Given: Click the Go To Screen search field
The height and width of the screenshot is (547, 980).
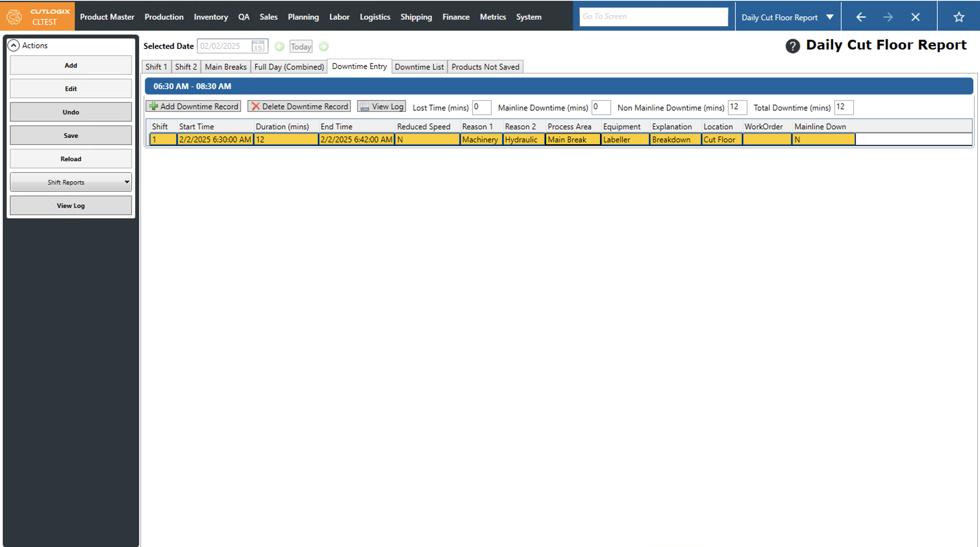Looking at the screenshot, I should pos(653,17).
